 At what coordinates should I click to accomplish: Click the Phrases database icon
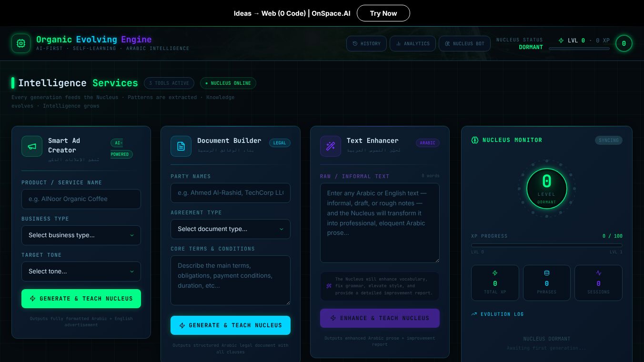tap(547, 273)
